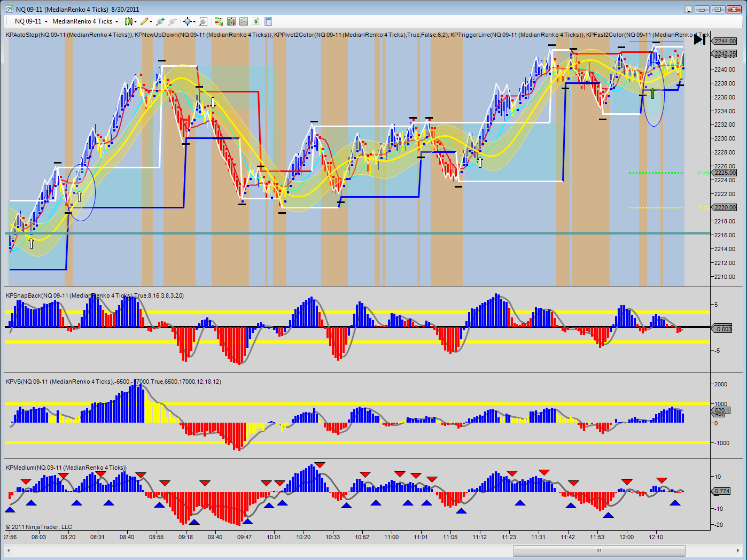Click the scrollbar left arrow button
Screen dimensions: 747x560
(9, 550)
